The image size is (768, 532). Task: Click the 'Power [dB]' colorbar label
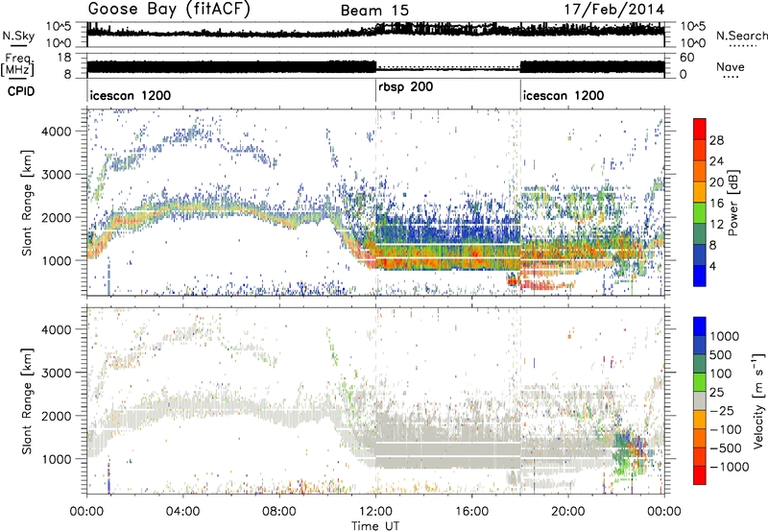click(733, 203)
